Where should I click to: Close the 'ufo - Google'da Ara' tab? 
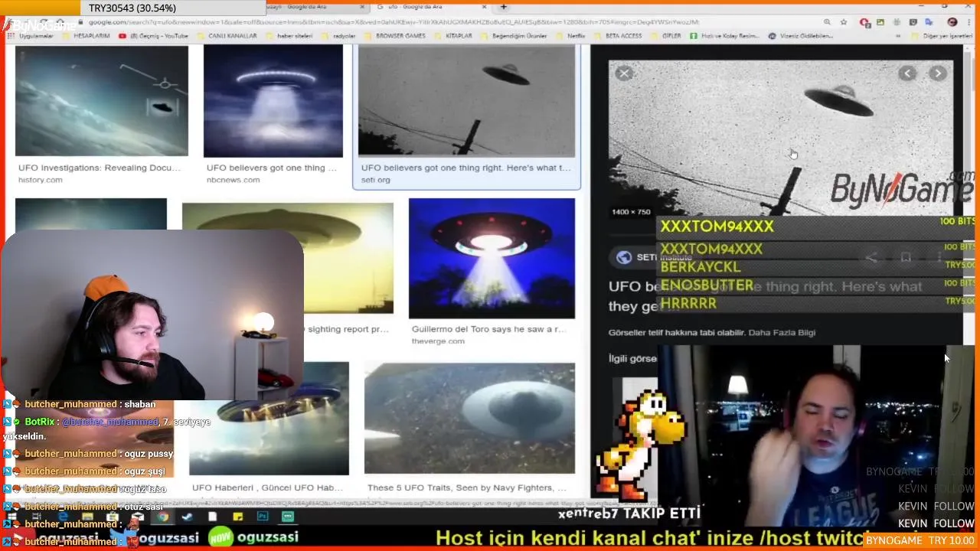tap(484, 7)
